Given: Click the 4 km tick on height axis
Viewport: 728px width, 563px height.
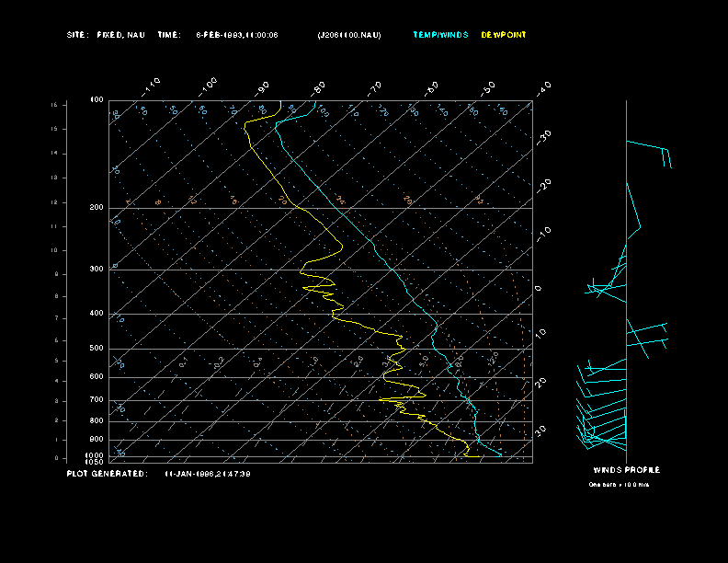Looking at the screenshot, I should [x=57, y=381].
